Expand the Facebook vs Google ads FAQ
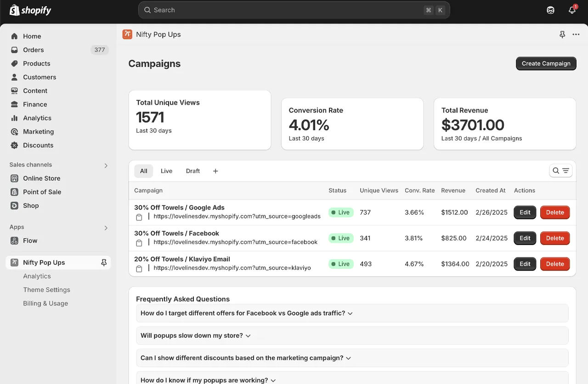This screenshot has width=588, height=384. [247, 313]
